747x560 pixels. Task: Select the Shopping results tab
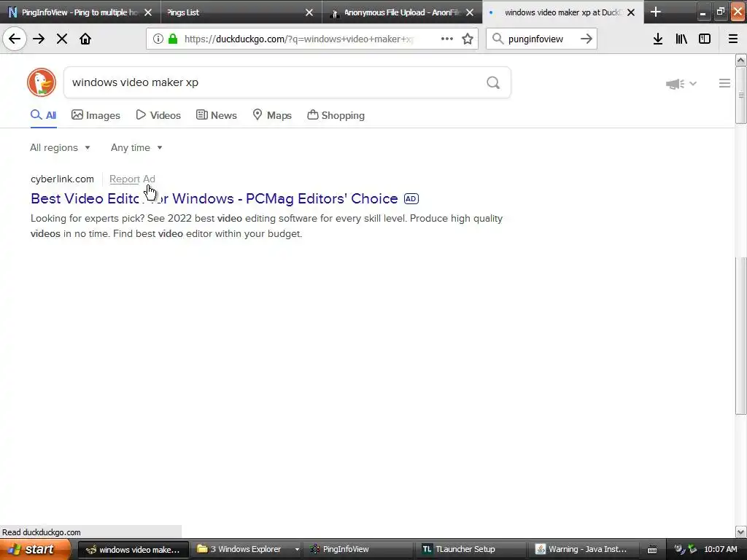pos(336,115)
